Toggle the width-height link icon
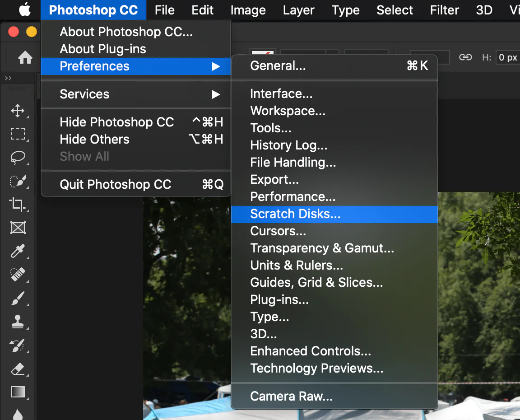Screen dimensions: 520x420 click(x=465, y=57)
